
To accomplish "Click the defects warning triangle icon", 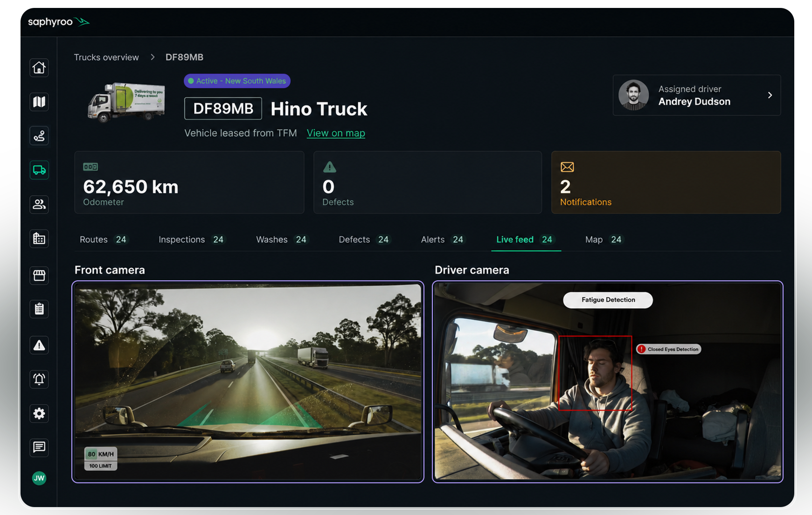I will pyautogui.click(x=329, y=167).
